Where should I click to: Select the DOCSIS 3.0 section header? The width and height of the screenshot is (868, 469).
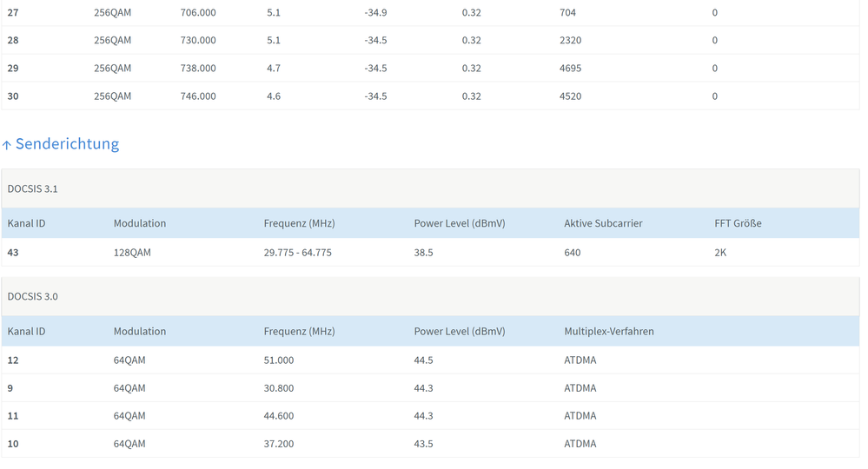430,296
